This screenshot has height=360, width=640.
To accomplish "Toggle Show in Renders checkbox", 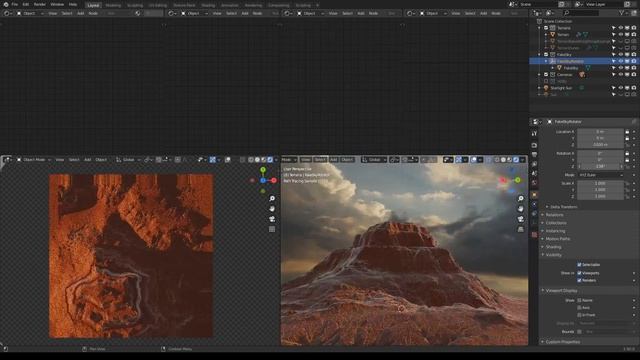I will (x=579, y=280).
